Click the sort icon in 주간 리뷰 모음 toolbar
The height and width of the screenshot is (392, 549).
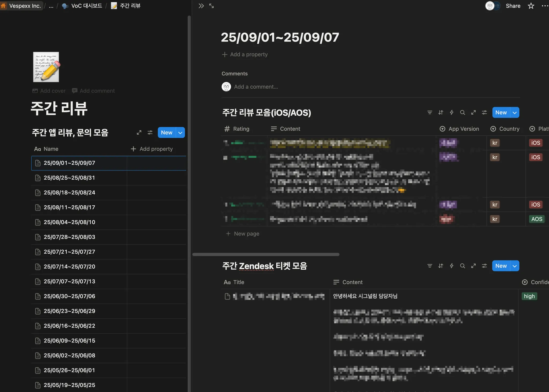coord(441,112)
